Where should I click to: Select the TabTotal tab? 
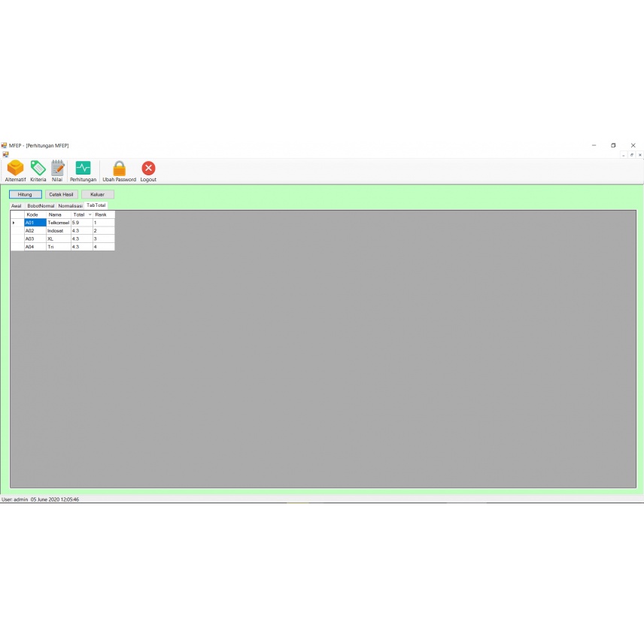(x=96, y=205)
